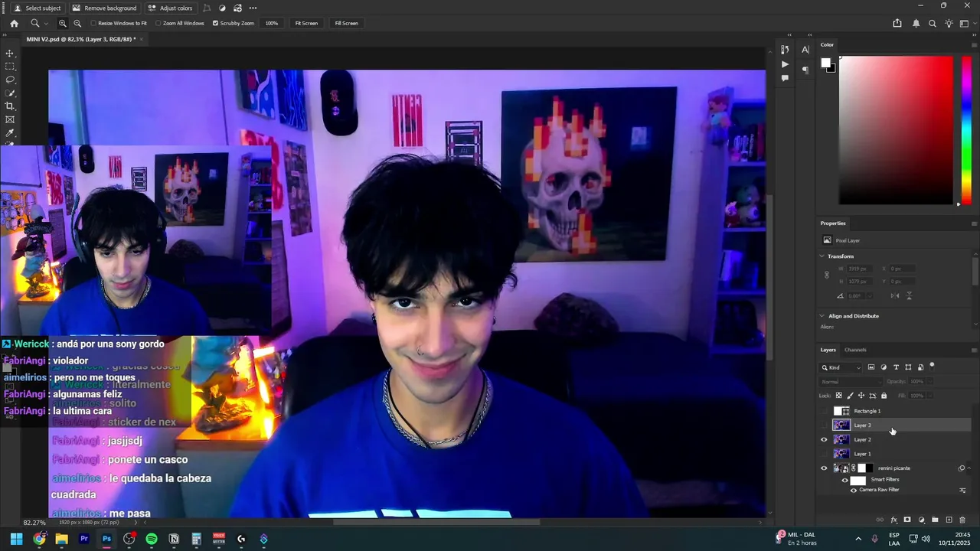This screenshot has width=980, height=551.
Task: Click the Fill Screen button
Action: pos(346,23)
